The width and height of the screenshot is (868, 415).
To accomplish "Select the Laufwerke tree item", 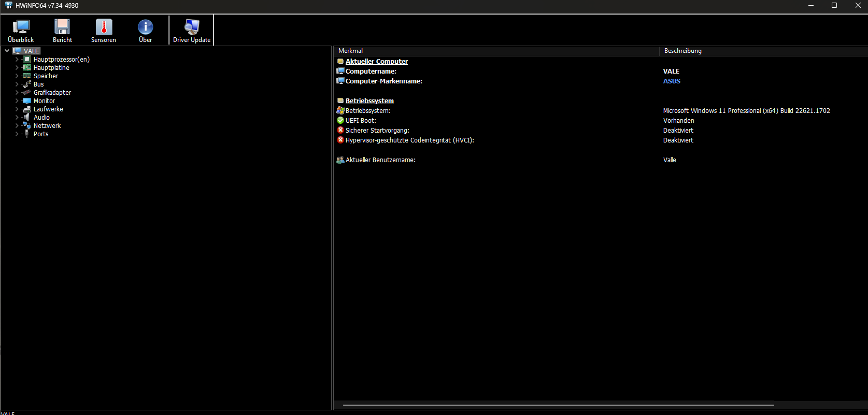I will click(48, 109).
